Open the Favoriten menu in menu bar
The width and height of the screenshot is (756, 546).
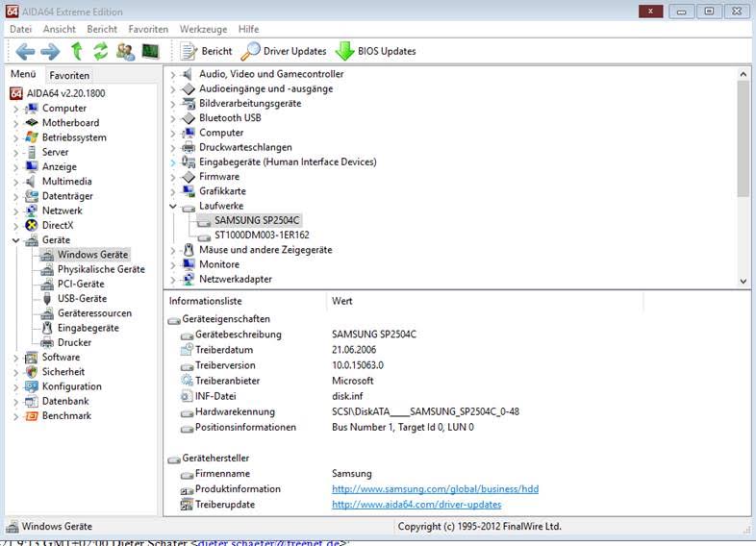(x=148, y=30)
